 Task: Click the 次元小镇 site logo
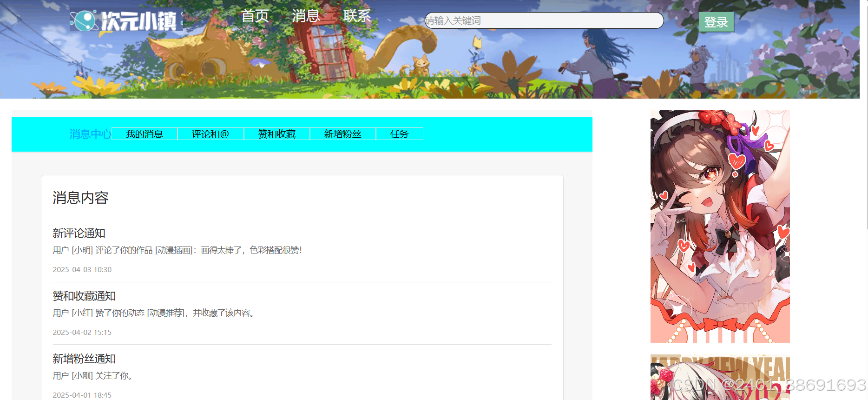[126, 20]
